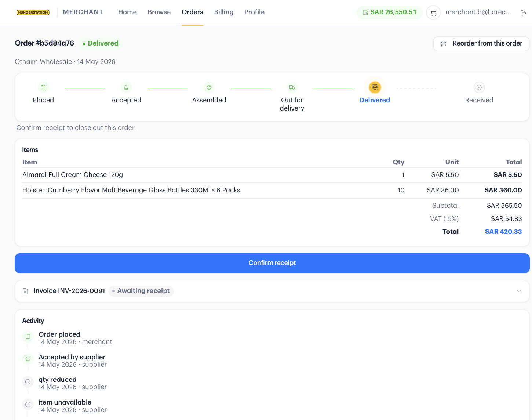
Task: Click the Unit column header
Action: point(452,162)
